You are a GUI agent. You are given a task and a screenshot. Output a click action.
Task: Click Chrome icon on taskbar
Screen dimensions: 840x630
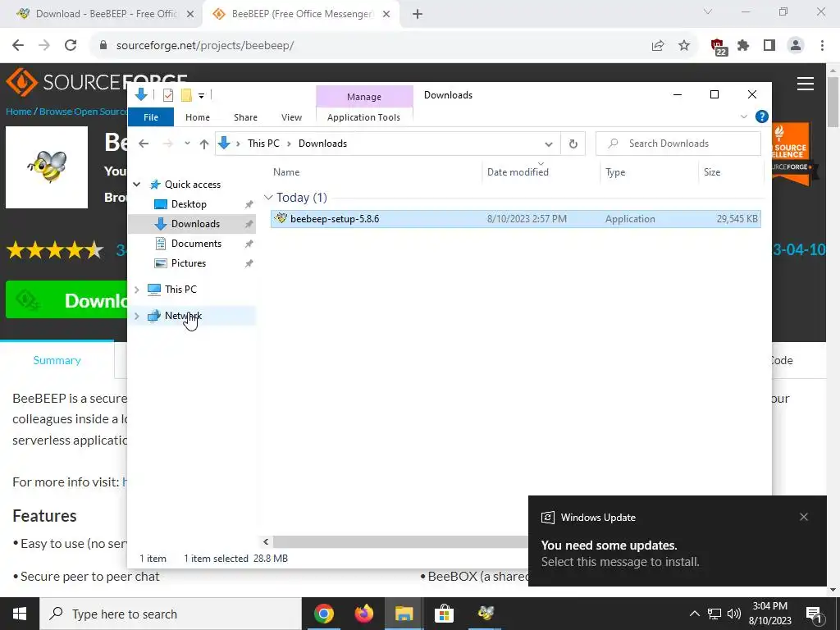click(x=323, y=614)
